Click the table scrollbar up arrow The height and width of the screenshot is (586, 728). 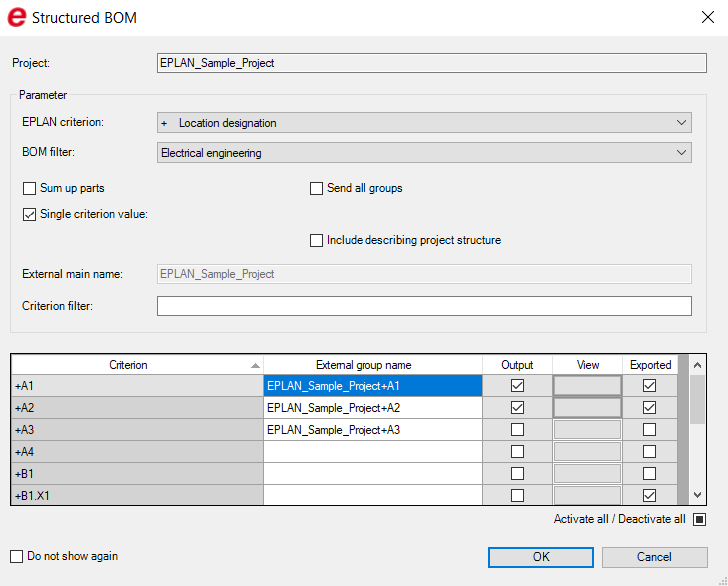click(x=697, y=365)
